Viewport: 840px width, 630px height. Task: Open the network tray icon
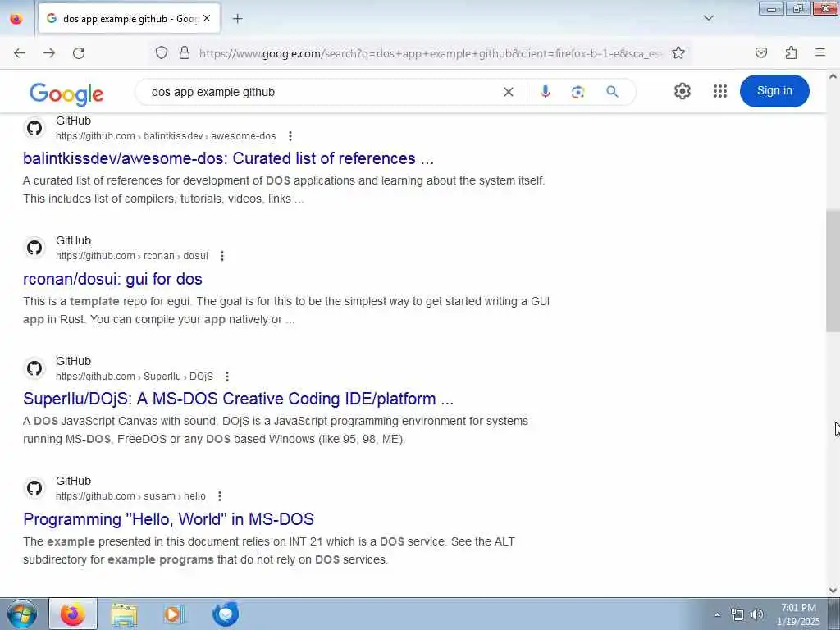(737, 614)
